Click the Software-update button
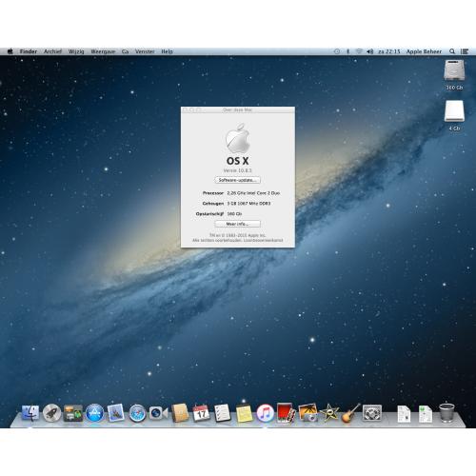The height and width of the screenshot is (476, 476). [237, 180]
